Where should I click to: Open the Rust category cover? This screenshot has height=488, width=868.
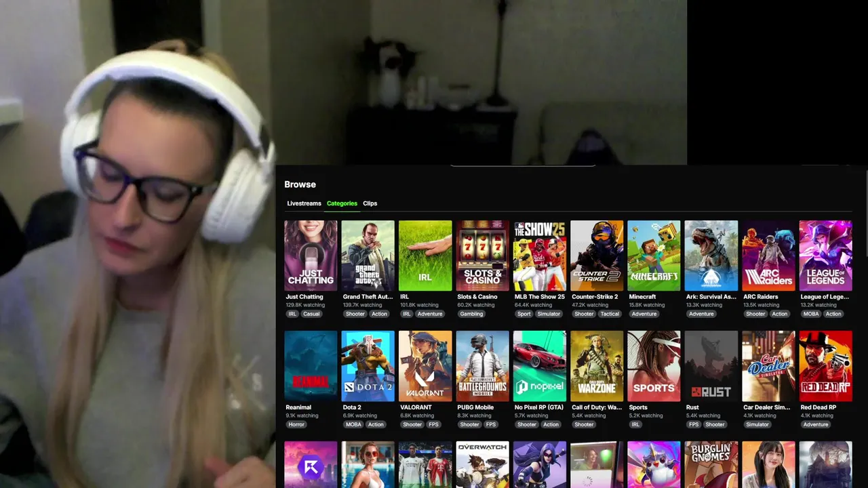pos(711,366)
